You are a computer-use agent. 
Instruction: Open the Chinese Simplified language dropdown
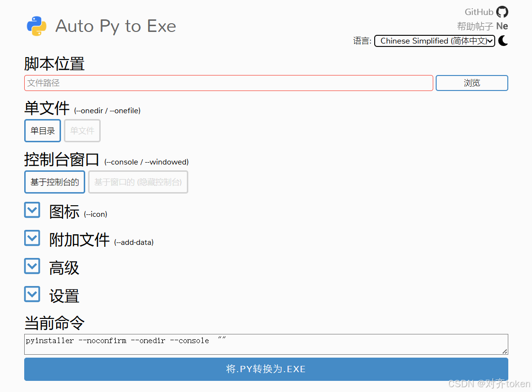point(434,41)
